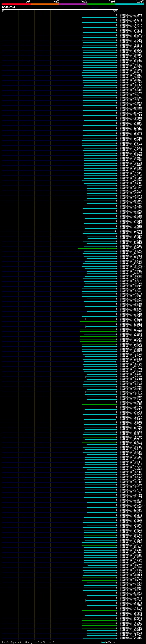Click the hit label UniRef100_C1KEU0
Image resolution: width=146 pixels, height=644 pixels.
click(x=131, y=238)
